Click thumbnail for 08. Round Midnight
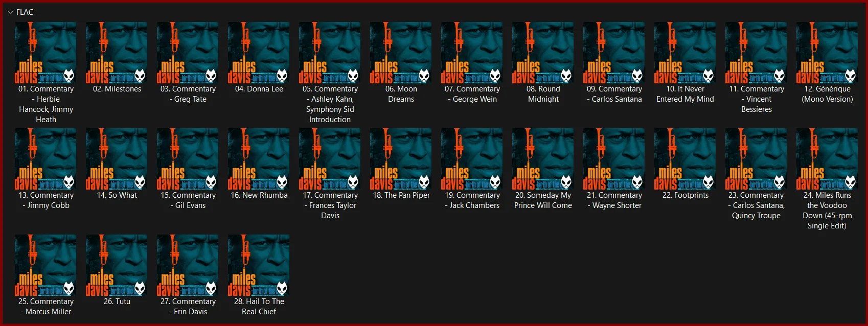The image size is (868, 326). [x=543, y=53]
